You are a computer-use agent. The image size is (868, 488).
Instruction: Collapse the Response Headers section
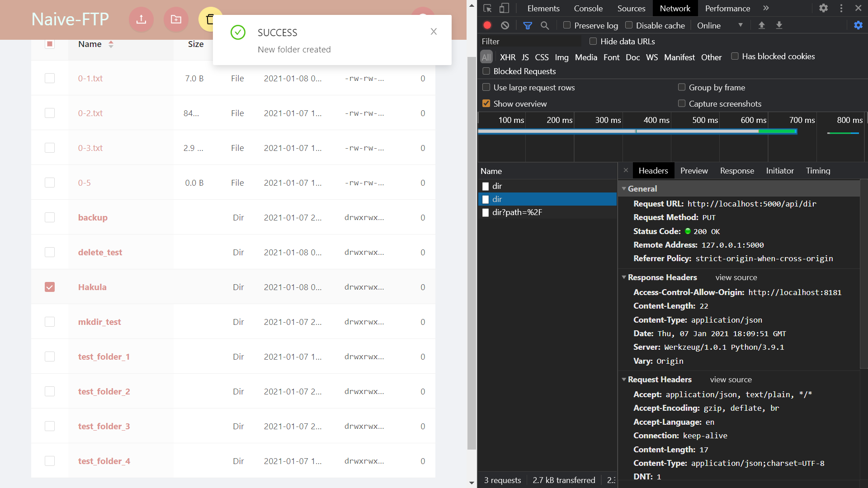625,277
